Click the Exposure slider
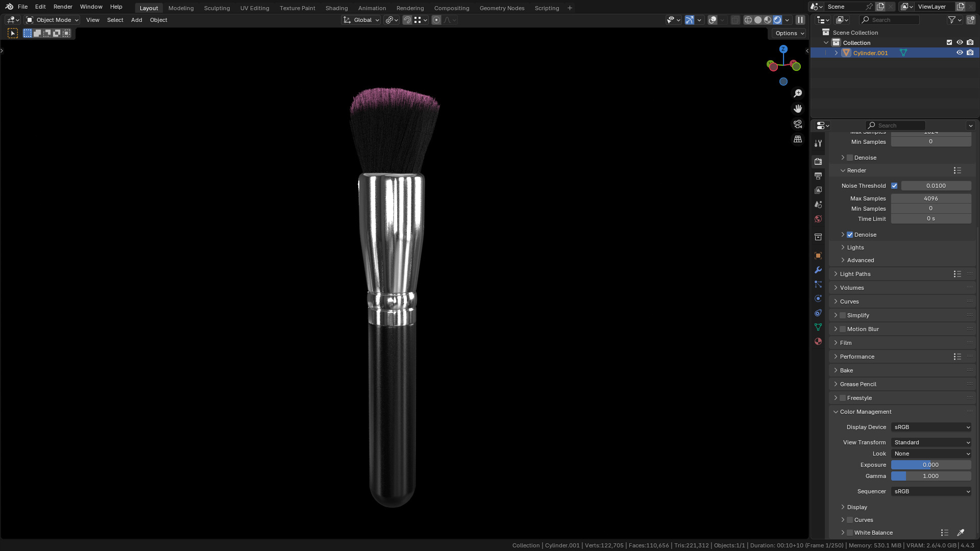980x551 pixels. tap(931, 465)
